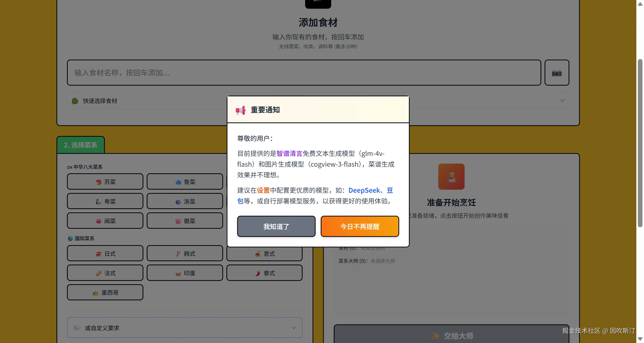Click the 智谱清言 link
Screen dimensions: 644x343
coord(289,153)
